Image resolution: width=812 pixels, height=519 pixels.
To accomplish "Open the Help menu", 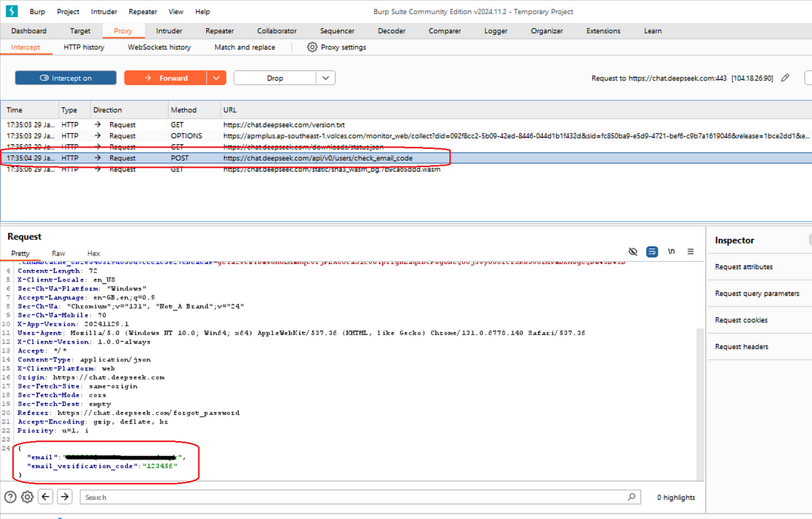I will coord(202,12).
